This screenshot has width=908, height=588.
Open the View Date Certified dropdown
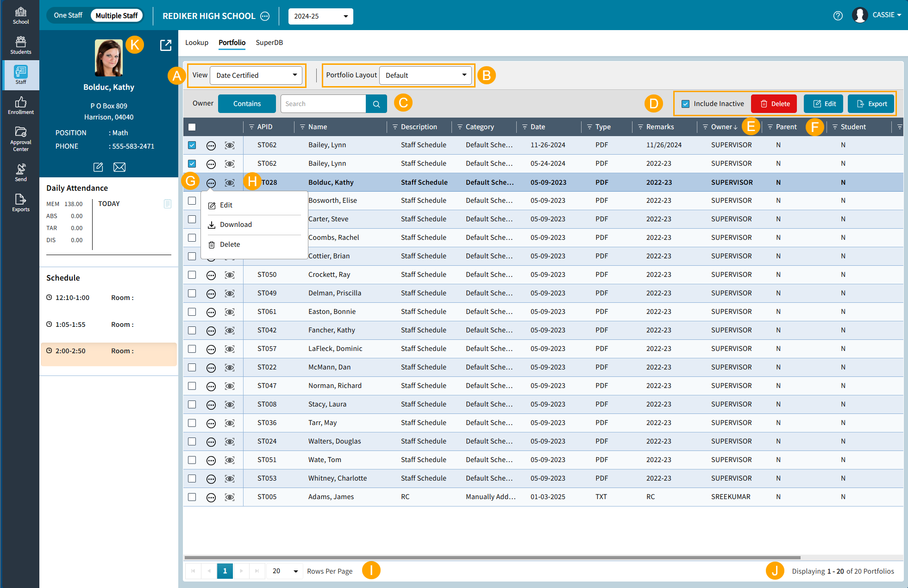(256, 75)
